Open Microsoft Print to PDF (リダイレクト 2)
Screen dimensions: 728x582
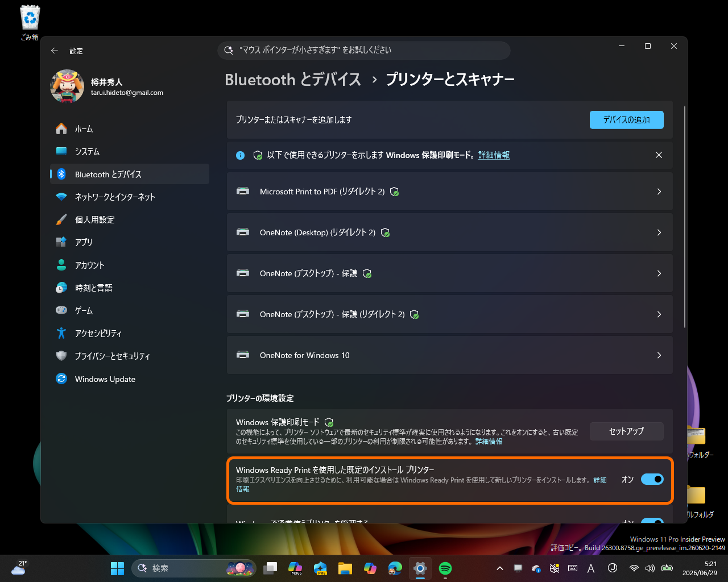point(449,192)
